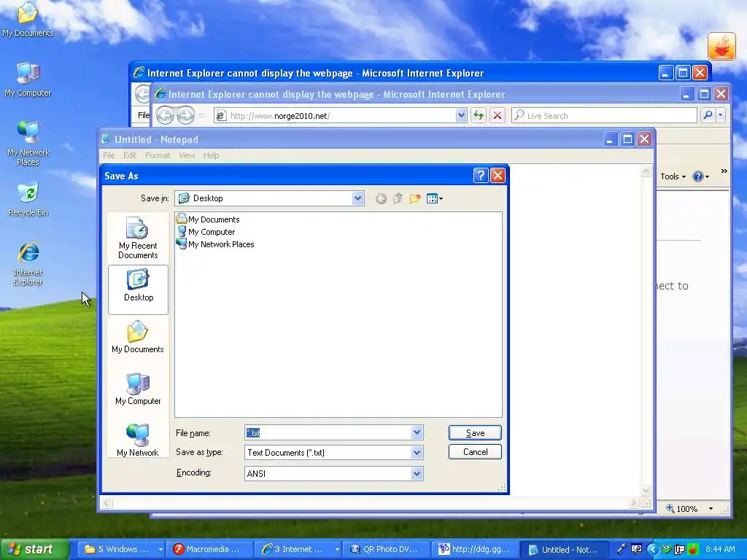The height and width of the screenshot is (560, 747).
Task: Click inside the File name field
Action: (328, 432)
